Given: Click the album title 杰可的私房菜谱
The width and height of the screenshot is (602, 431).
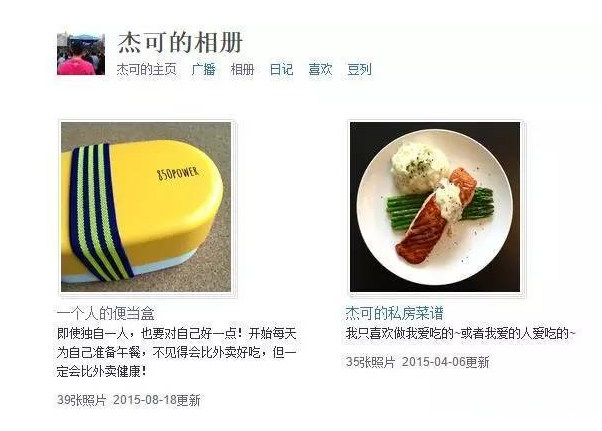Looking at the screenshot, I should point(395,314).
